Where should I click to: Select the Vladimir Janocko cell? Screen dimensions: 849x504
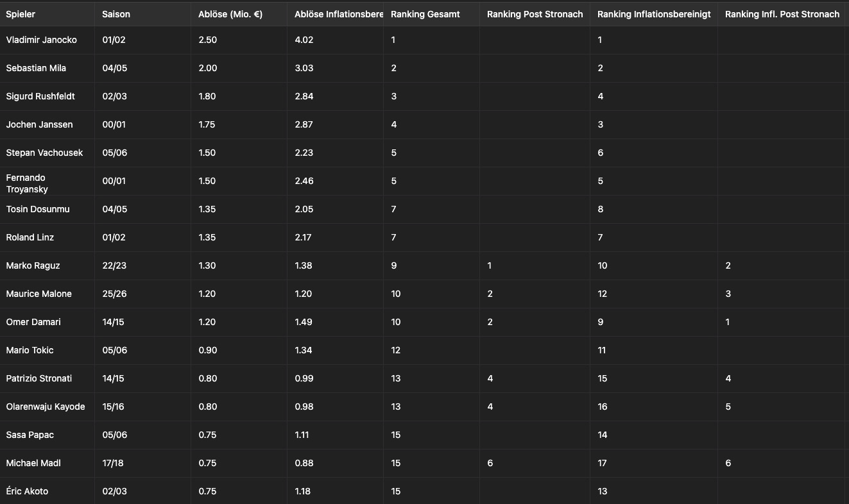[x=47, y=40]
